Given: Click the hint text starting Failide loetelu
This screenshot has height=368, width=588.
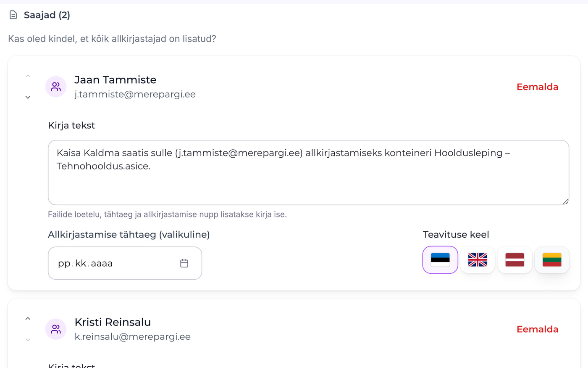Looking at the screenshot, I should (167, 214).
